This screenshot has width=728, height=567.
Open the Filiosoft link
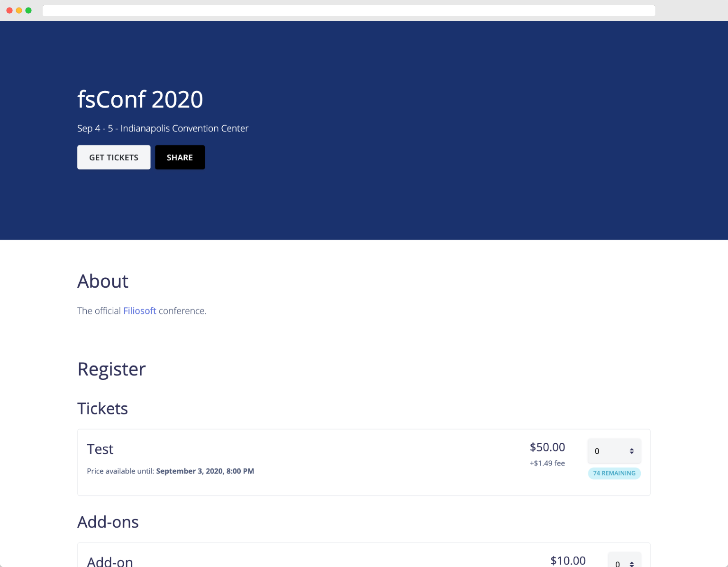[139, 311]
